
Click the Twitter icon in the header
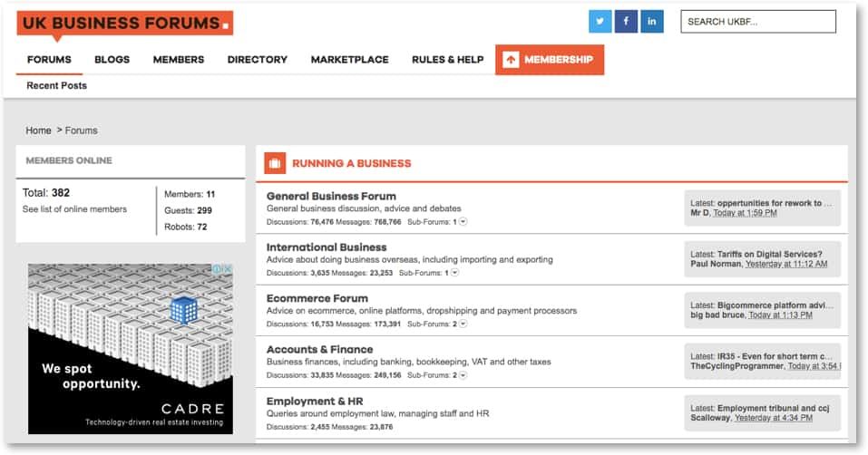point(600,22)
